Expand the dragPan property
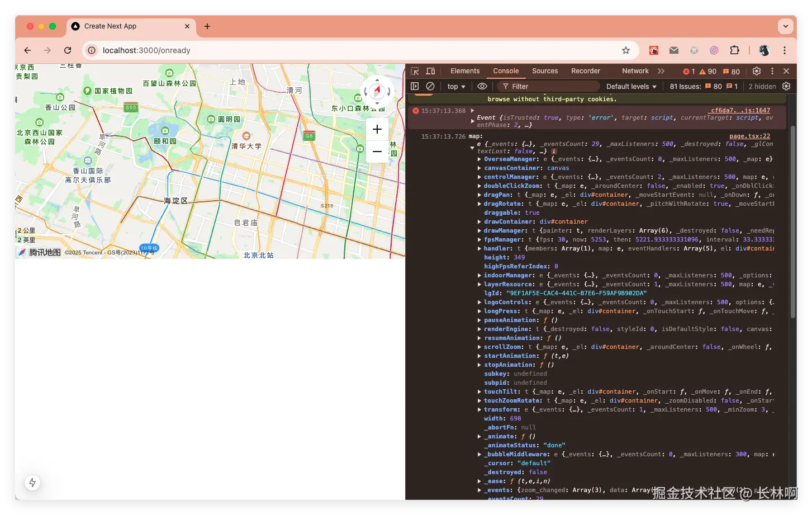812x515 pixels. pyautogui.click(x=479, y=195)
